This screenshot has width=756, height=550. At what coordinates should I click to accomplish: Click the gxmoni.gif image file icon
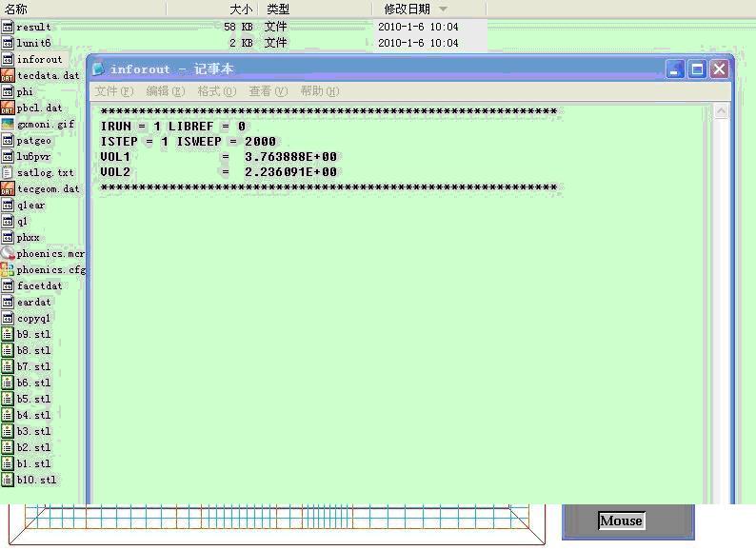click(x=8, y=124)
